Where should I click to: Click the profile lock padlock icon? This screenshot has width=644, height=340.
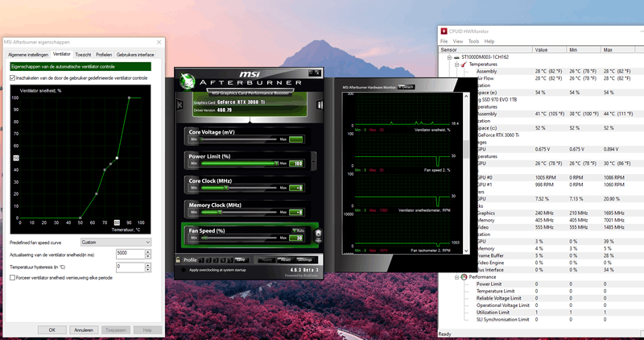coord(178,259)
